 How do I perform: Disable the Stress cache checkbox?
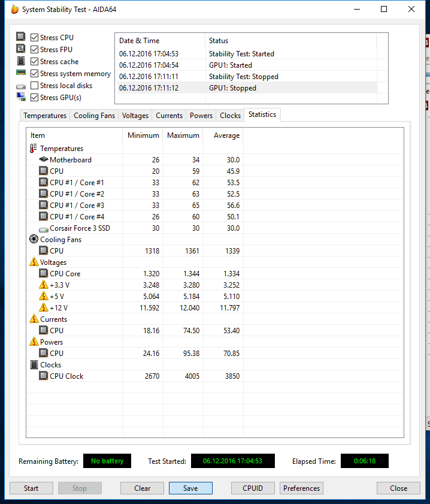tap(34, 61)
